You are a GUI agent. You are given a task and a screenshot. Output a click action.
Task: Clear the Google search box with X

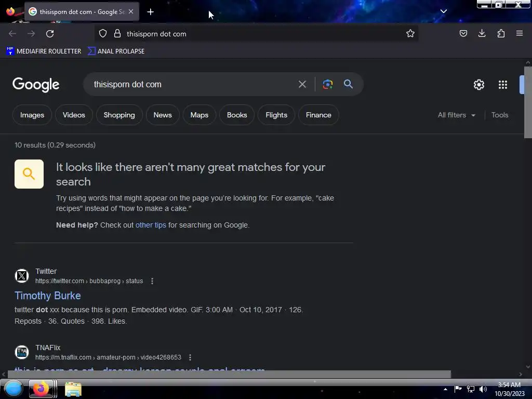(x=302, y=84)
